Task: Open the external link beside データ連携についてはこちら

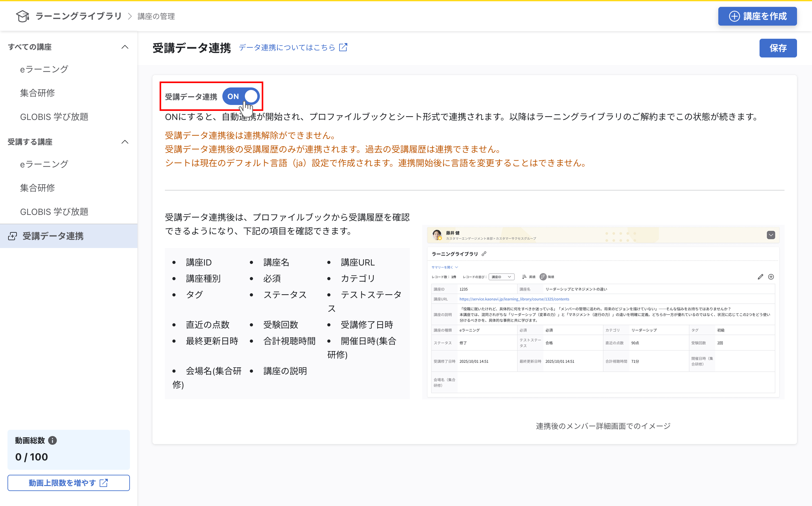Action: pyautogui.click(x=343, y=47)
